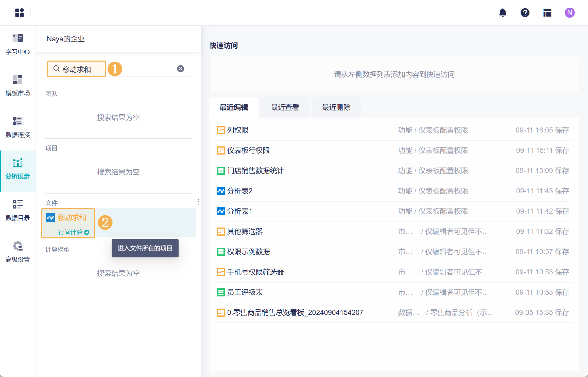Open 数据目录 in sidebar

[18, 211]
